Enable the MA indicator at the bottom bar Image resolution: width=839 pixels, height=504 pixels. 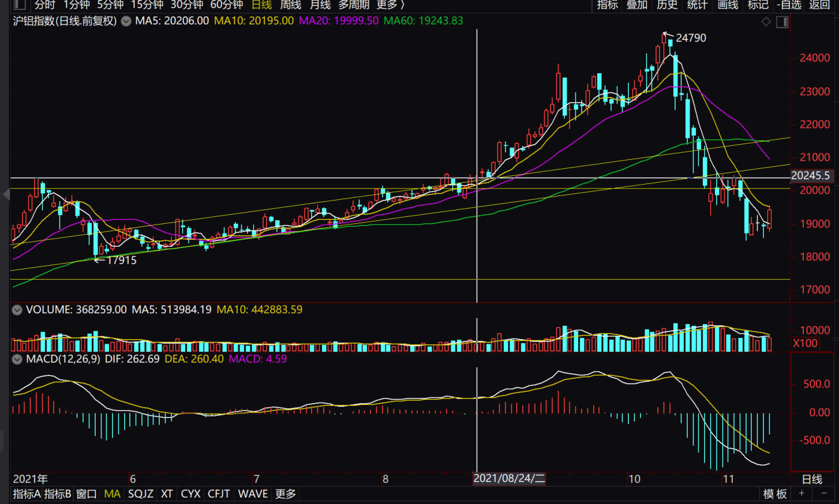(112, 494)
